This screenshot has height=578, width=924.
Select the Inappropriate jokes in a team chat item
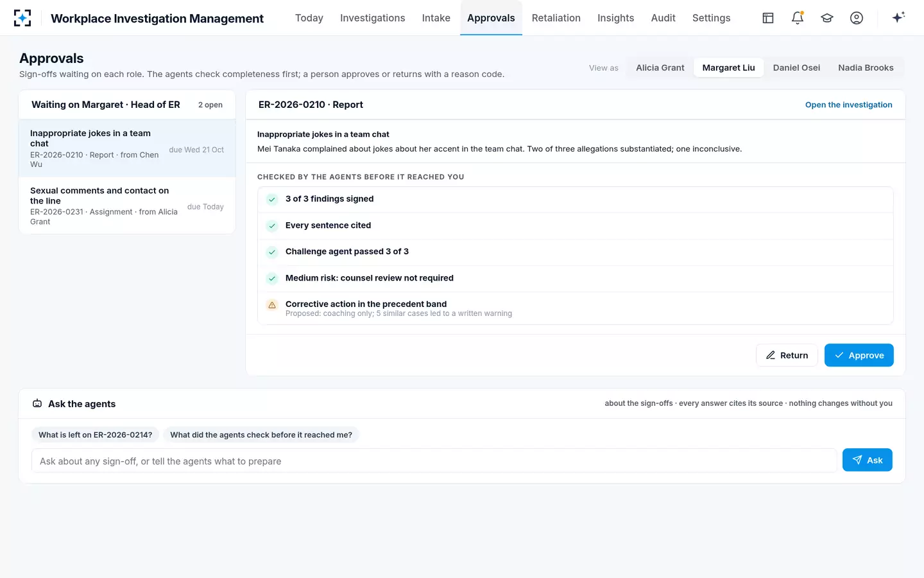(127, 148)
